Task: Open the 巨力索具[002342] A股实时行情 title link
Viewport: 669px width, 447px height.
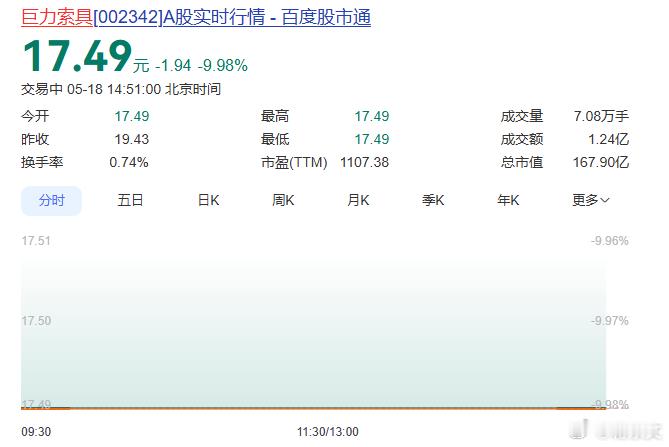Action: (x=196, y=17)
